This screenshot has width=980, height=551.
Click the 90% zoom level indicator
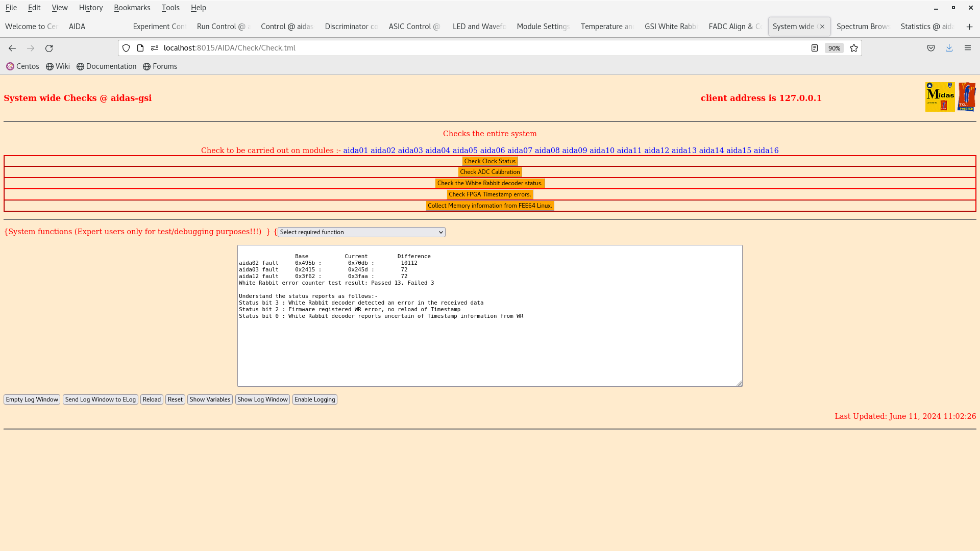(834, 48)
